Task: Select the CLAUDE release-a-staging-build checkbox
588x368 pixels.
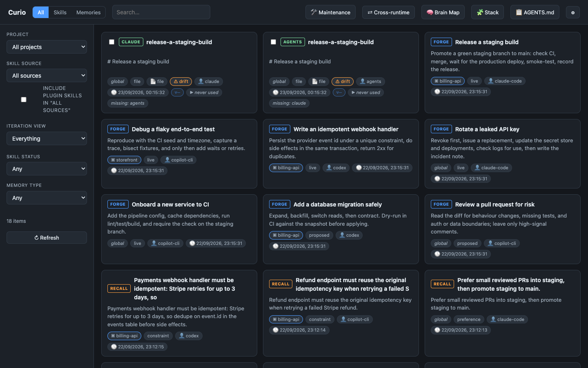Action: click(x=111, y=42)
